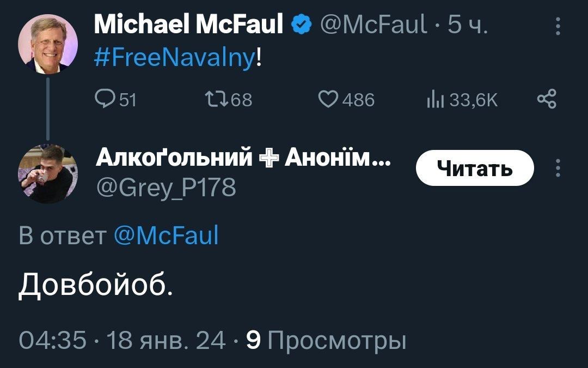
Task: Open more options for the Grey_P178 reply
Action: coord(556,168)
